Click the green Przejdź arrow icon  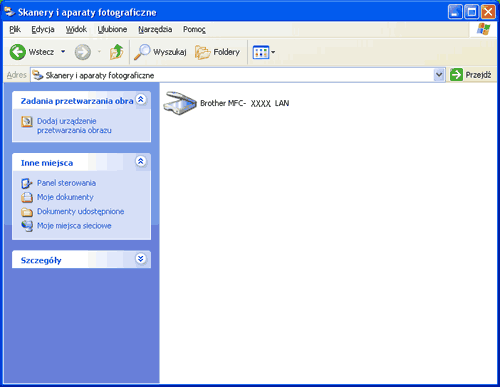tap(456, 75)
